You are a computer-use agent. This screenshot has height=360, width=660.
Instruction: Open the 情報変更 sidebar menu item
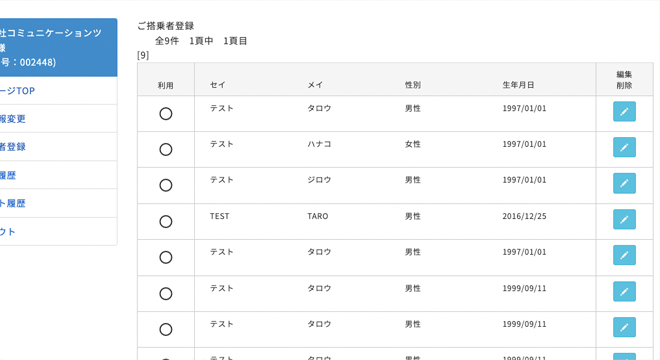[x=13, y=119]
